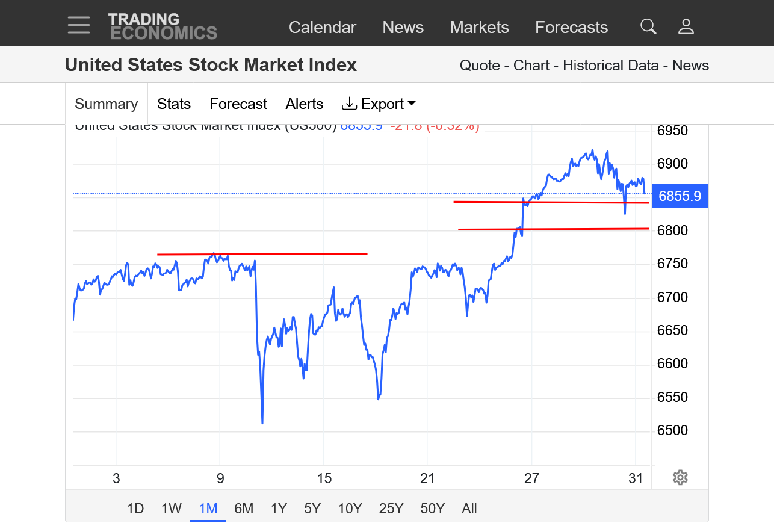Open chart settings gear
The width and height of the screenshot is (774, 532).
(x=680, y=478)
